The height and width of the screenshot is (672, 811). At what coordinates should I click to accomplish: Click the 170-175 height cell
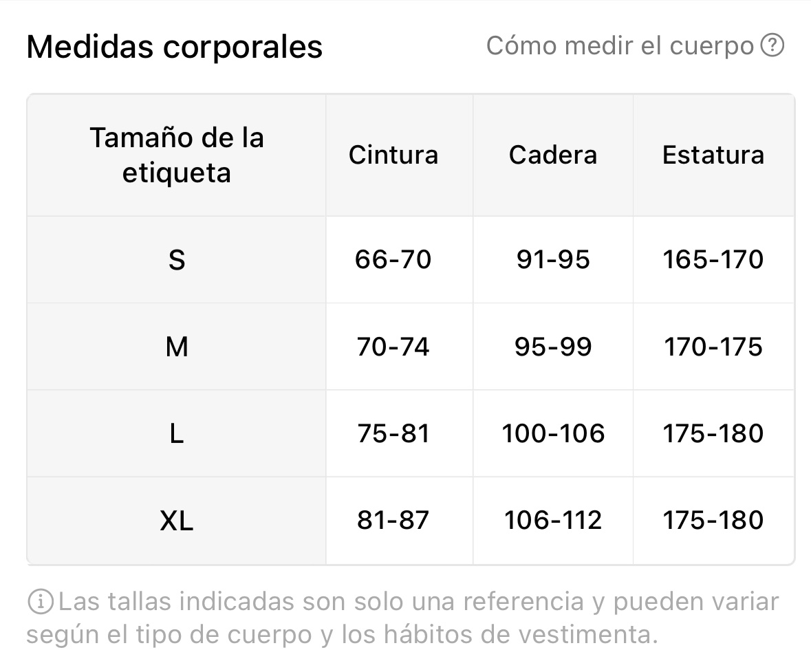713,347
